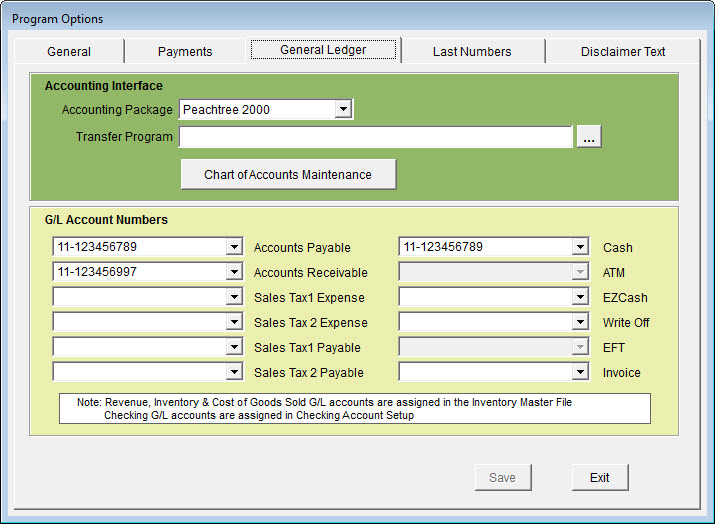Expand the Invoice account dropdown
The height and width of the screenshot is (524, 715).
tap(580, 373)
